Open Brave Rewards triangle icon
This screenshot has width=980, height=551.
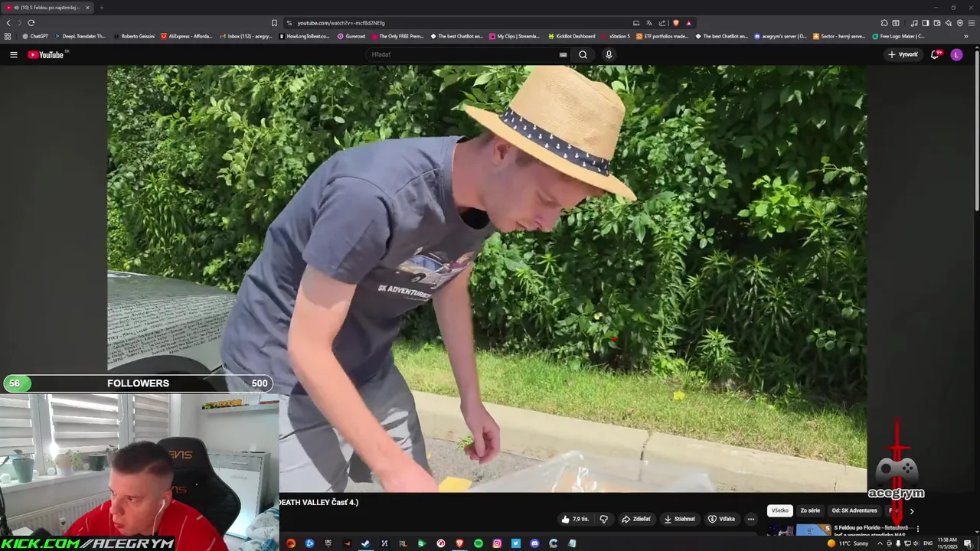(x=688, y=23)
